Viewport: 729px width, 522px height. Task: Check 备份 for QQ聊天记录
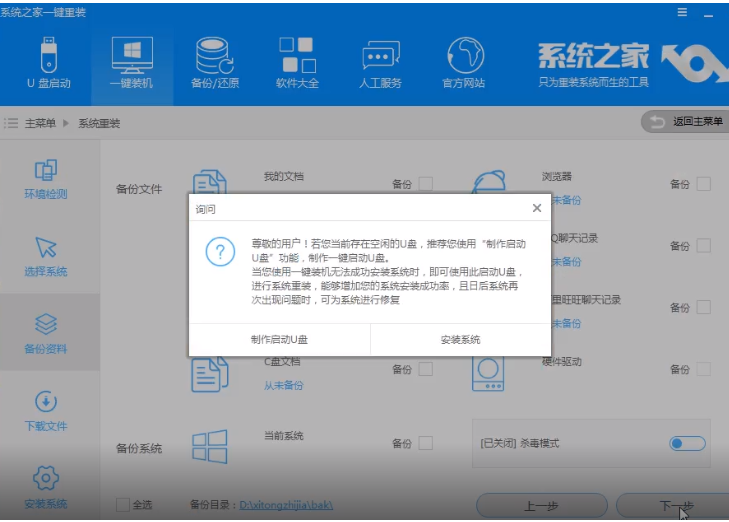(x=703, y=245)
